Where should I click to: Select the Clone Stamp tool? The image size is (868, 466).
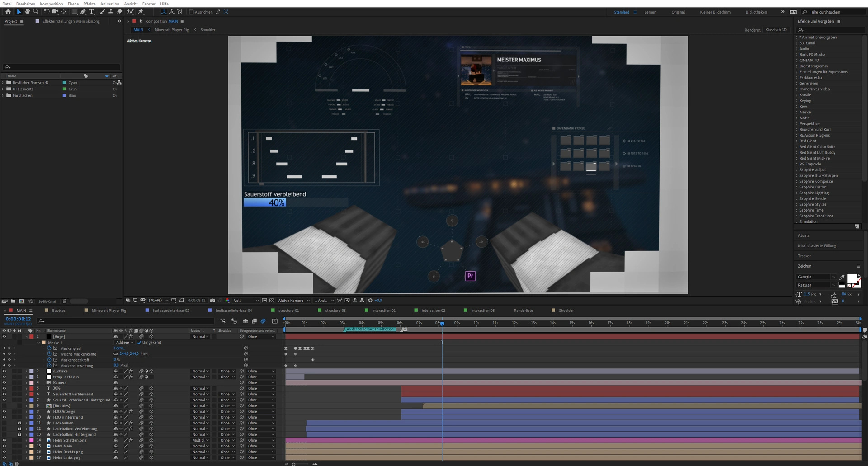pyautogui.click(x=111, y=12)
